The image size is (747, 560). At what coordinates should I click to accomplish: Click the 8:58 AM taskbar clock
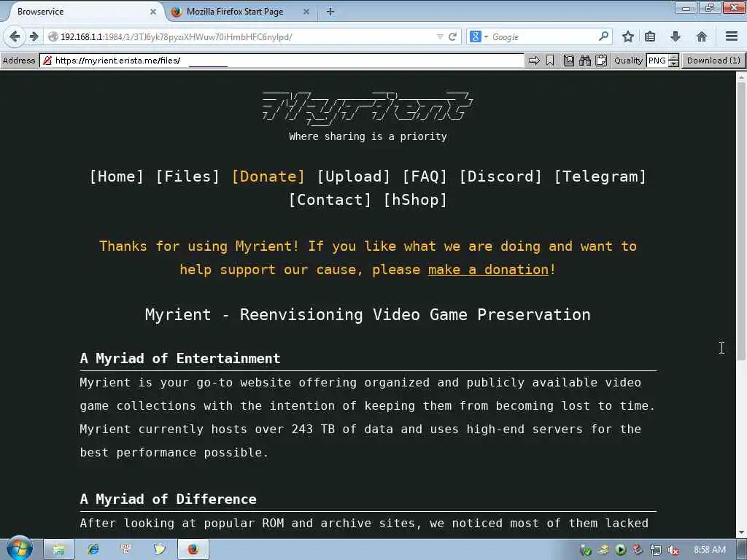click(710, 550)
